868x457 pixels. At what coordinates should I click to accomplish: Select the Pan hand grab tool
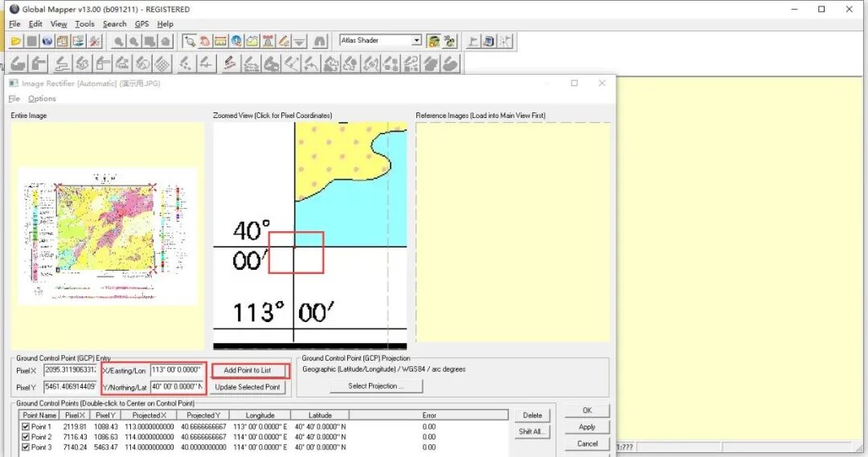pyautogui.click(x=205, y=42)
